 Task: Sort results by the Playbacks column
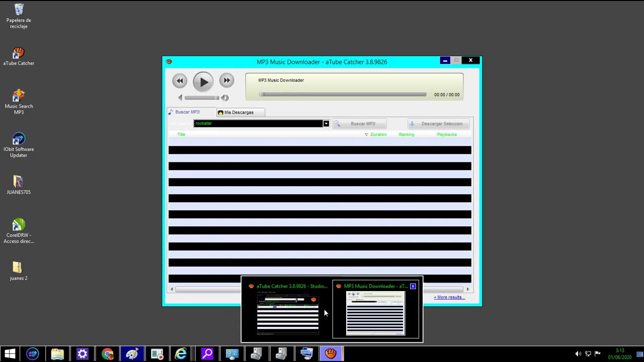tap(447, 135)
